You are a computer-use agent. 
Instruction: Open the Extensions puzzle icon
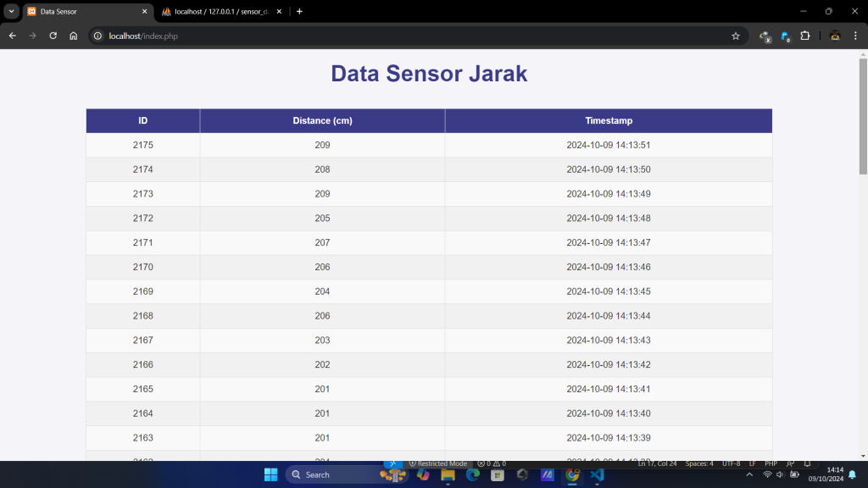click(x=805, y=36)
